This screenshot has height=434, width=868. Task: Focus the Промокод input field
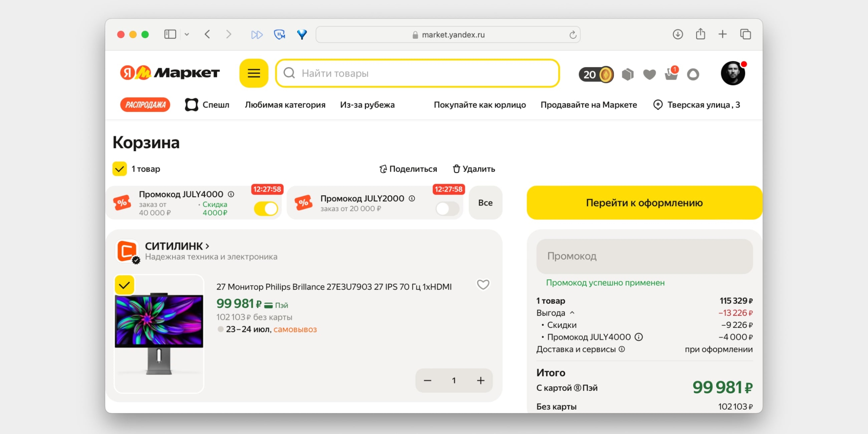[x=644, y=256]
